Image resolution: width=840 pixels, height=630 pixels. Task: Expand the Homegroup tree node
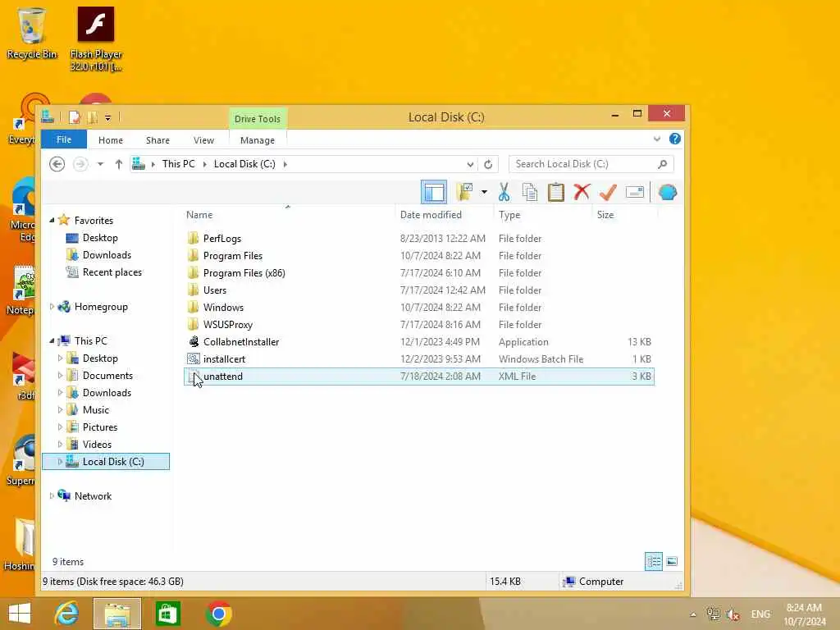[52, 307]
